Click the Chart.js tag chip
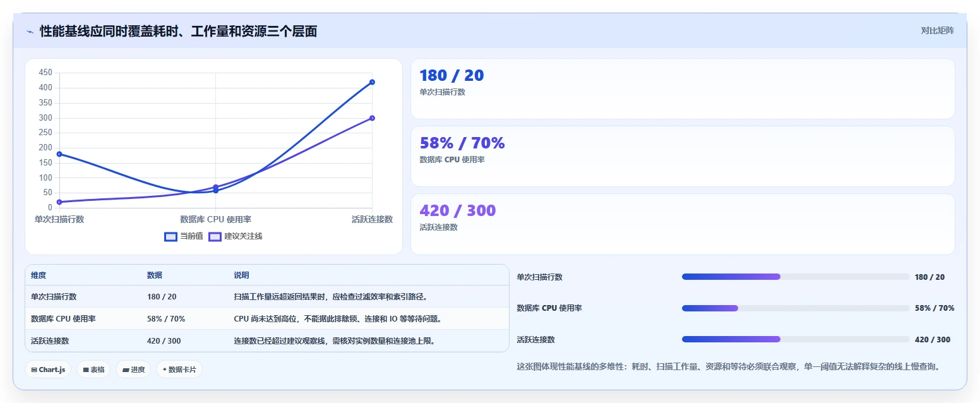 [48, 370]
